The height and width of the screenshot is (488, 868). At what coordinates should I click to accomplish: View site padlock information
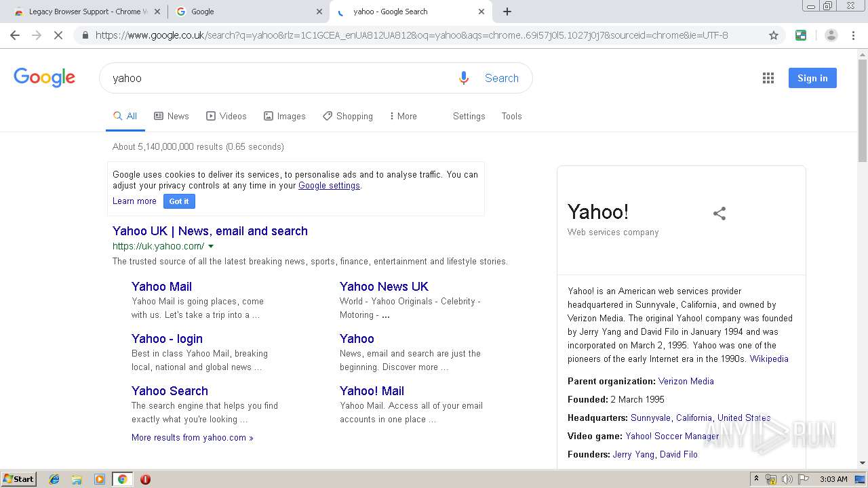tap(85, 35)
